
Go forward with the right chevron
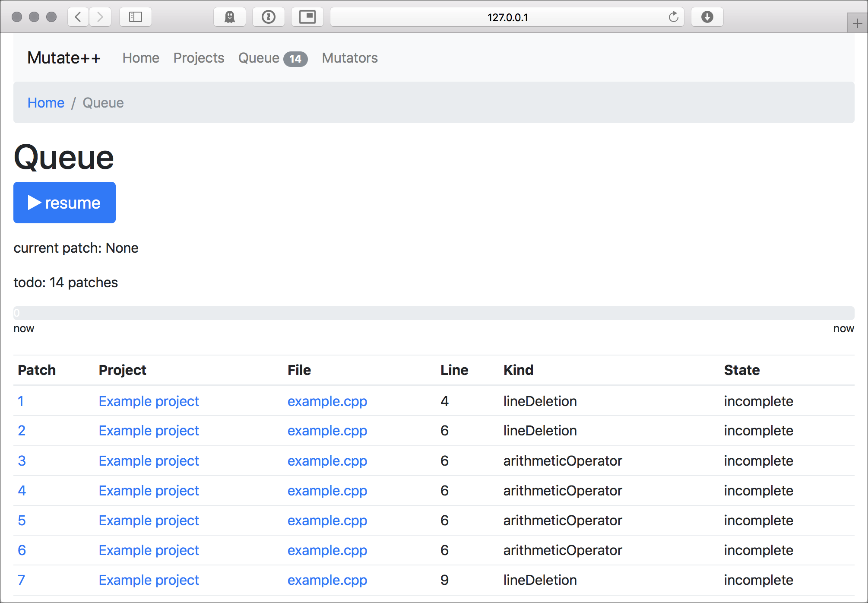100,17
